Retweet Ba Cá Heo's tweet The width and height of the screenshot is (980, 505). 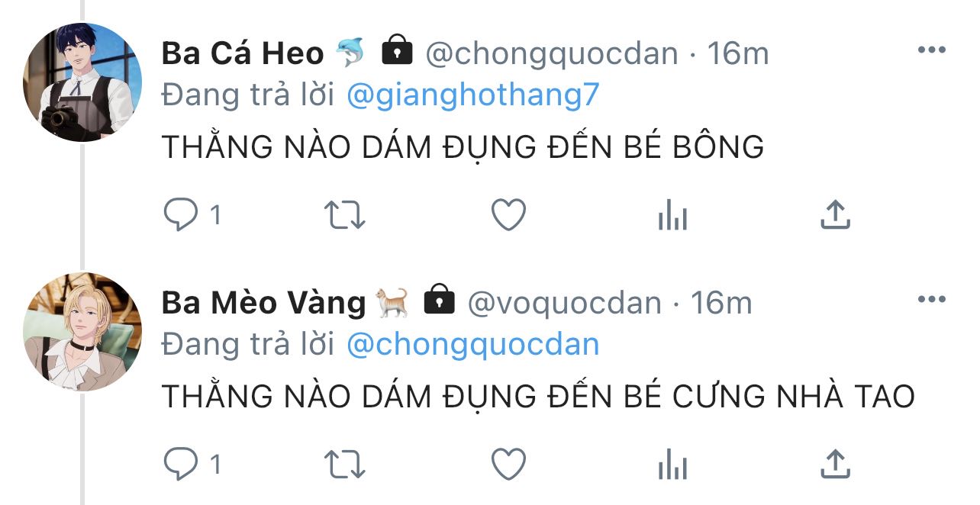point(345,216)
